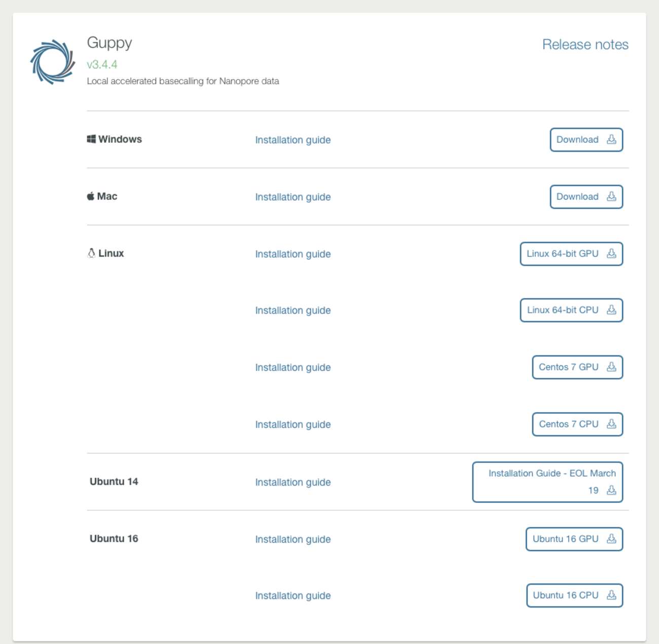Click the Ubuntu 16 label
659x644 pixels.
(x=114, y=539)
